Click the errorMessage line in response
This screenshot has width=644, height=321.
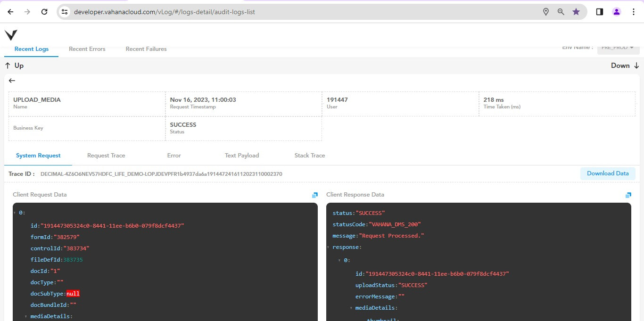(380, 296)
